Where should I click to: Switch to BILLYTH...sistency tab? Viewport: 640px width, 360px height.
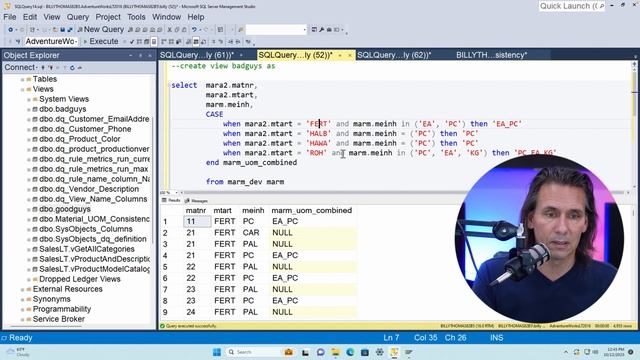[491, 55]
